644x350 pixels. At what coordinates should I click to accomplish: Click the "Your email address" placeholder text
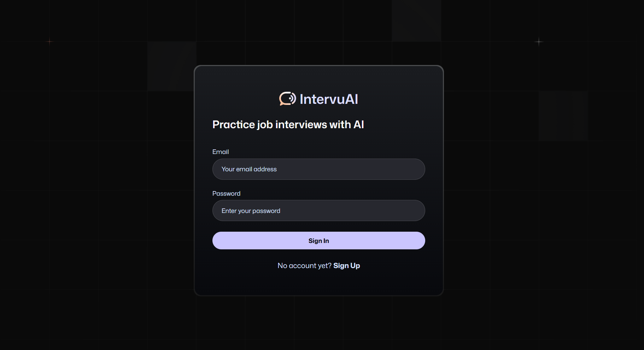click(x=249, y=169)
